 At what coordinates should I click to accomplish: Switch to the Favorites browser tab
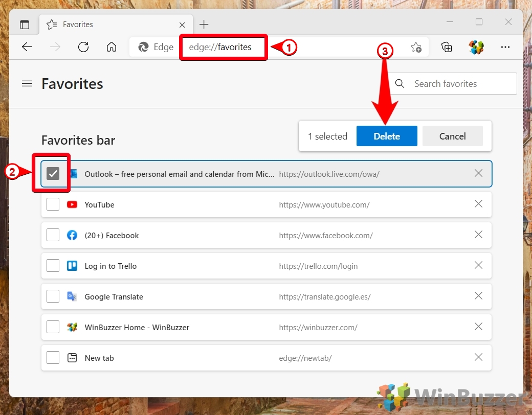point(116,25)
